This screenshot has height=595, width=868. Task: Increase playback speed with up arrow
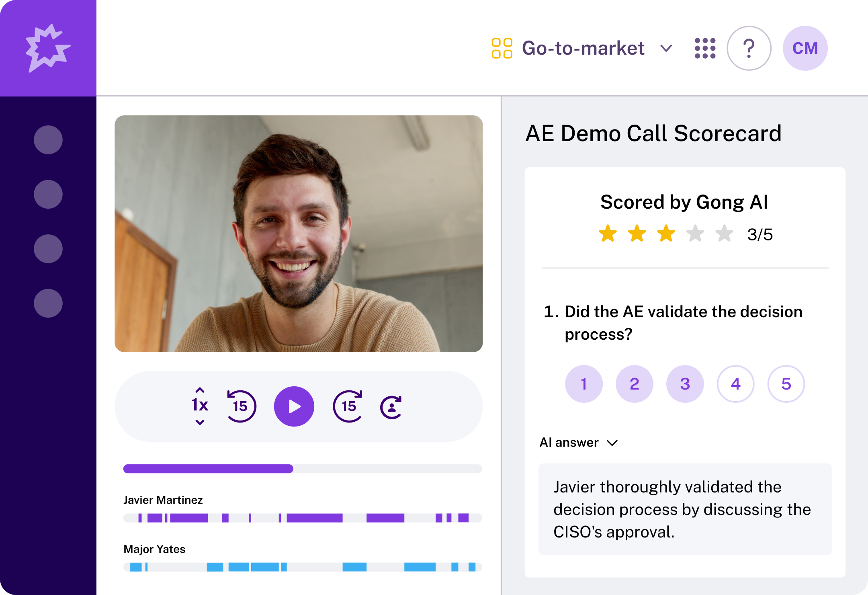[200, 390]
